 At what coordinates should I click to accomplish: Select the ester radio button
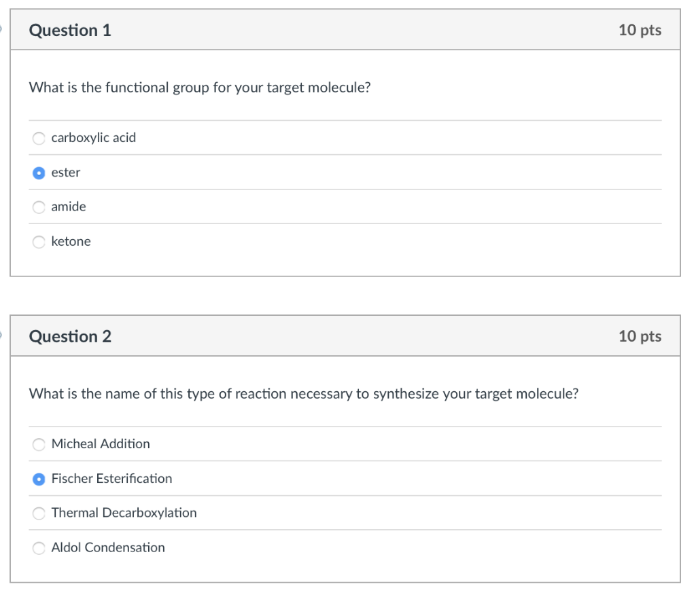click(39, 173)
